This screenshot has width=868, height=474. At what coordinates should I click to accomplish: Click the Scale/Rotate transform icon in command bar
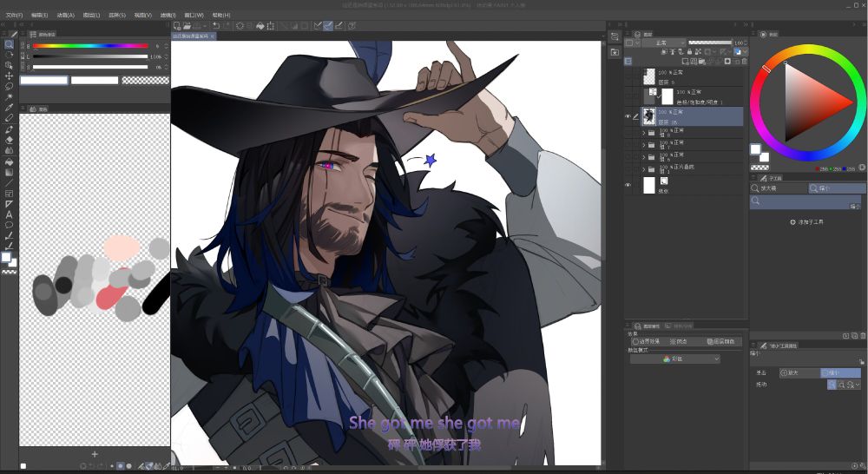(271, 25)
